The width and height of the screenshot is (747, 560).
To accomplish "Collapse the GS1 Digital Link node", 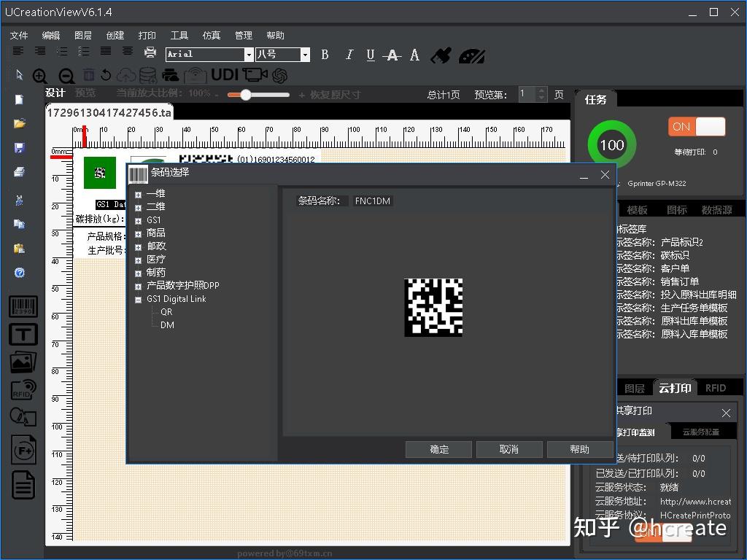I will (138, 299).
